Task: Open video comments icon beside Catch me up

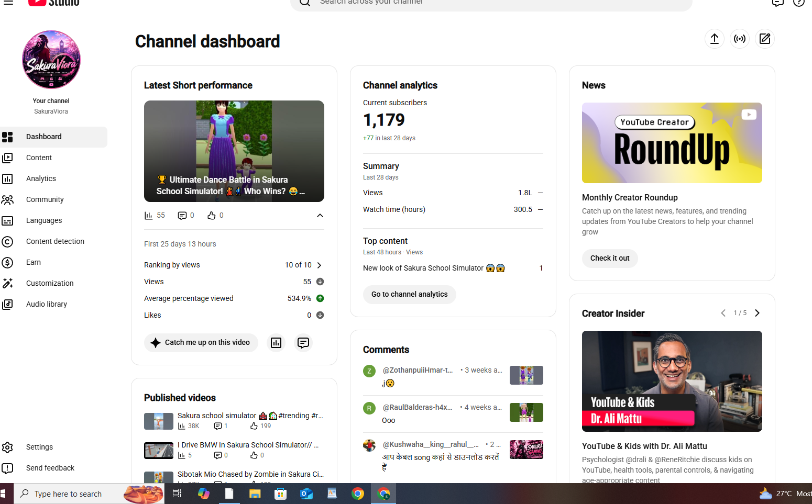Action: tap(303, 343)
